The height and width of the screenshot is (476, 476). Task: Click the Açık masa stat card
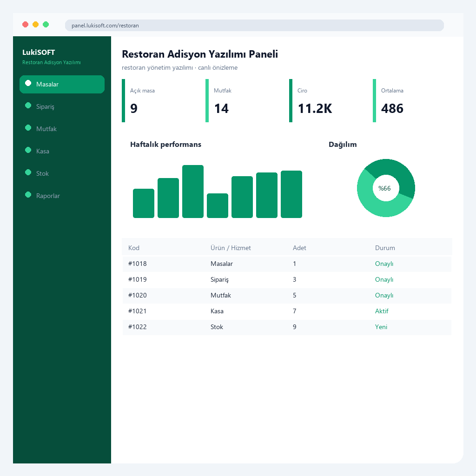(x=160, y=101)
